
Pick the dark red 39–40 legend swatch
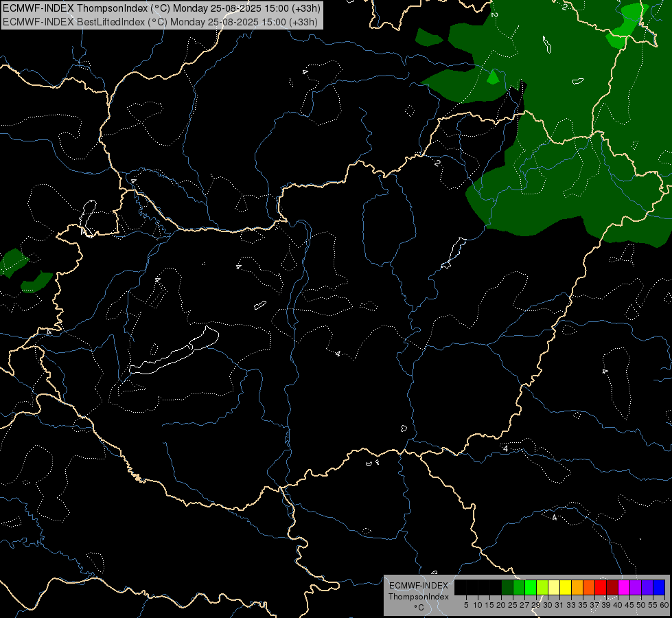(x=612, y=587)
